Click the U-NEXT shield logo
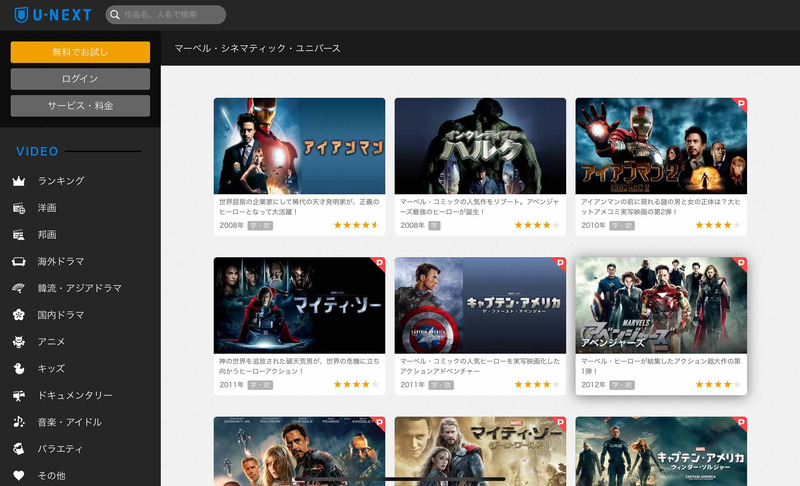Viewport: 800px width, 486px height. coord(21,15)
